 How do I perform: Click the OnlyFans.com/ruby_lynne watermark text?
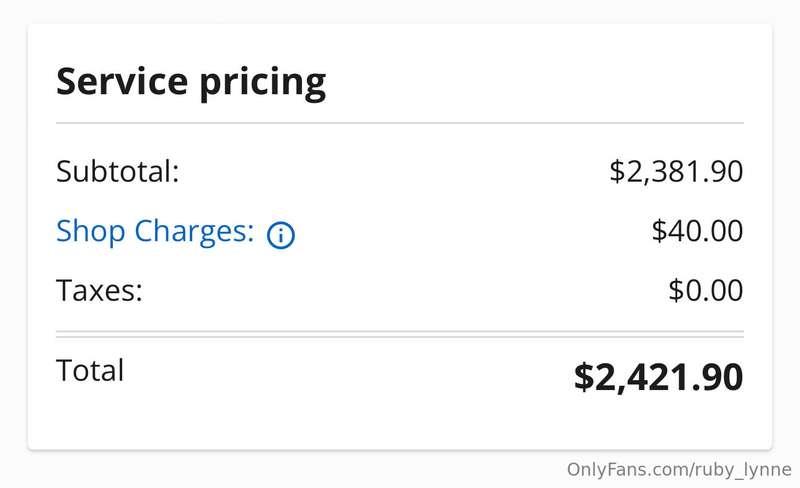pyautogui.click(x=679, y=470)
